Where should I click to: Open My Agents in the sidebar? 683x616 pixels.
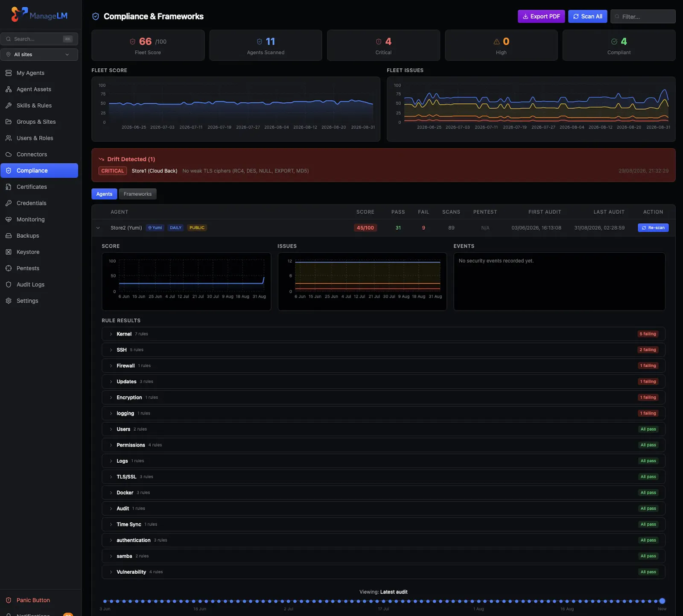(39, 73)
